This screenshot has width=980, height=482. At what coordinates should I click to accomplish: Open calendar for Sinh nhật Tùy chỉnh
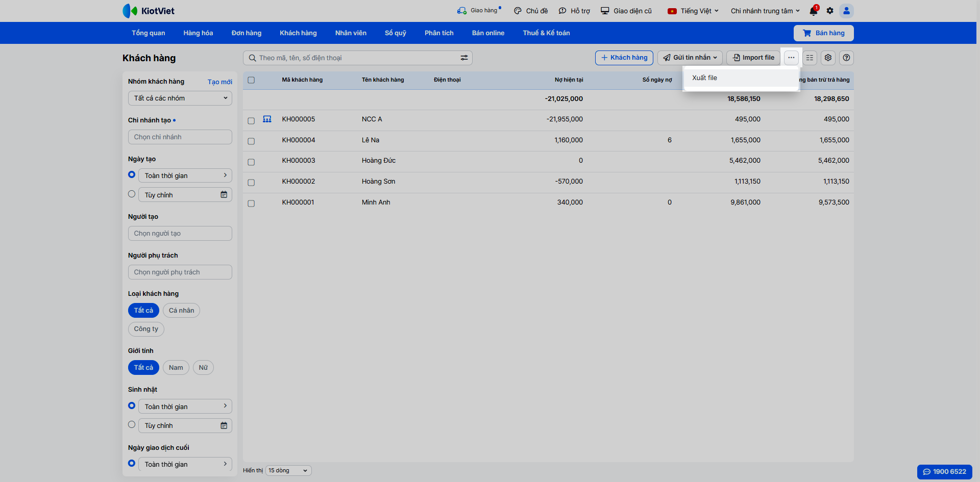(x=224, y=425)
